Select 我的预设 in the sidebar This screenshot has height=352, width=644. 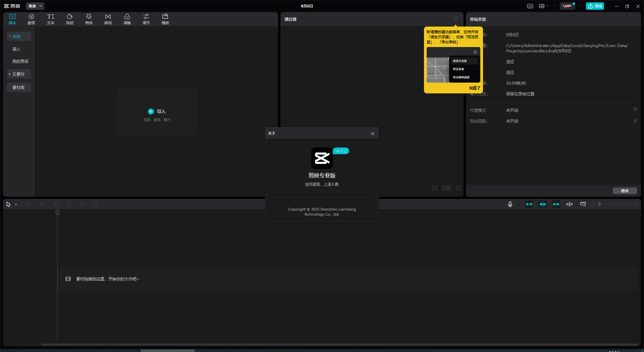point(20,61)
